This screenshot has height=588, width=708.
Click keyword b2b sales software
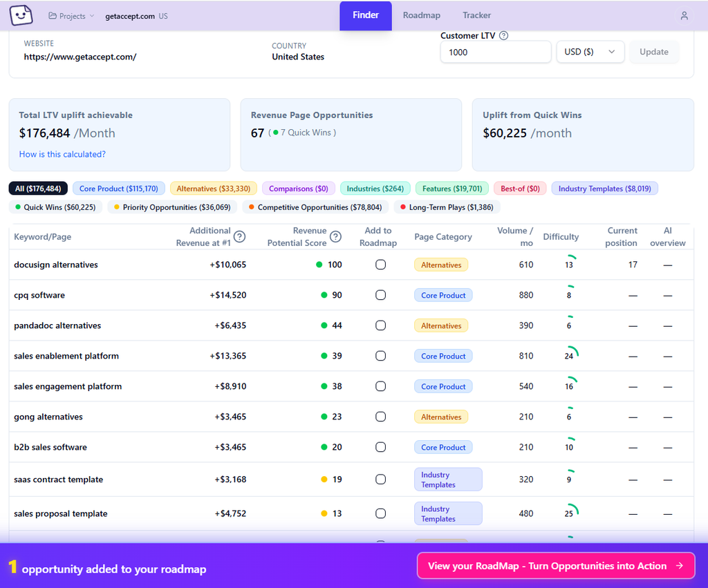(50, 447)
